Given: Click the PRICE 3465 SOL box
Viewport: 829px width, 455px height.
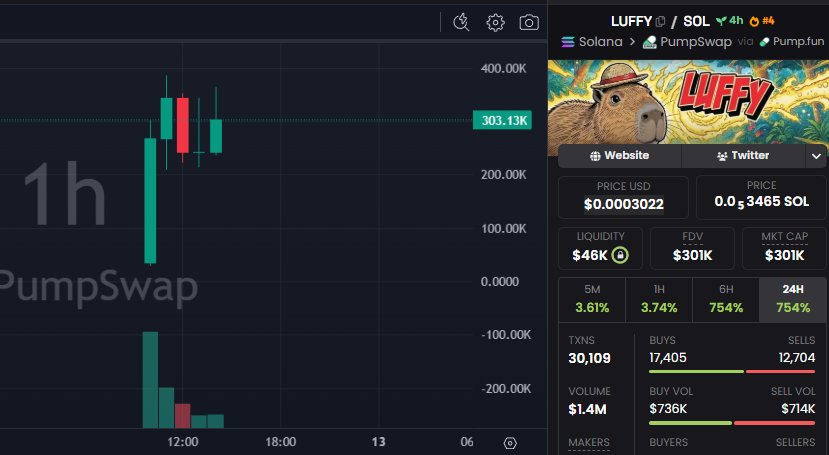Looking at the screenshot, I should coord(761,197).
